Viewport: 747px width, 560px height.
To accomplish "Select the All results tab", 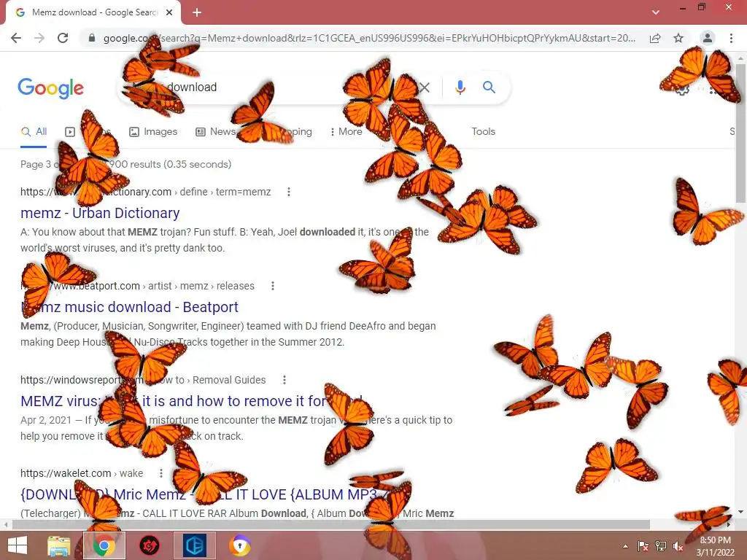I will coord(34,132).
